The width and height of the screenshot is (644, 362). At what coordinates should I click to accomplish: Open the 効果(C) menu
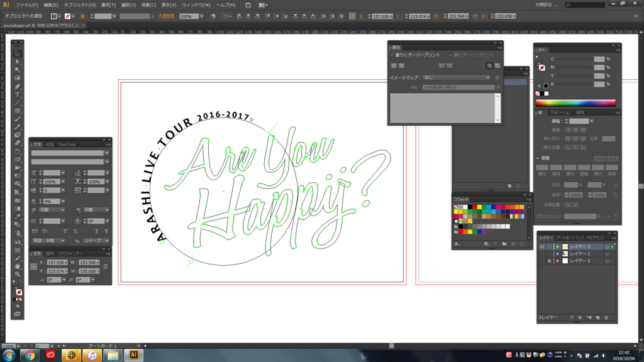point(148,5)
